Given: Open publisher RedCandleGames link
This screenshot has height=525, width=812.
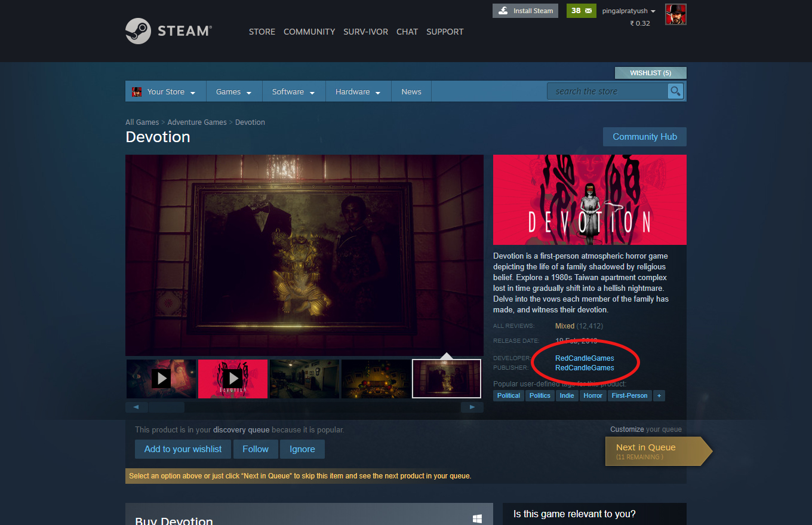Looking at the screenshot, I should pos(585,368).
